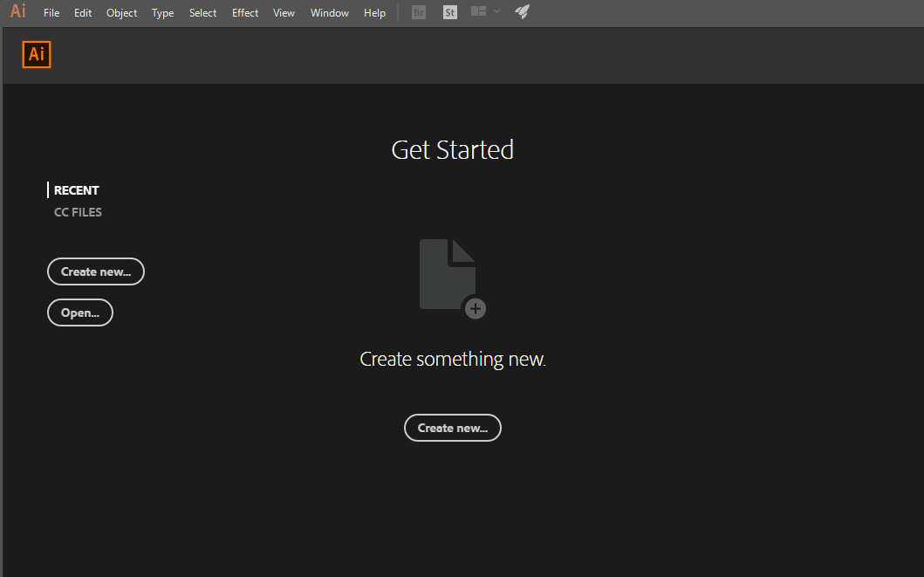Open the Window menu
The width and height of the screenshot is (924, 577).
tap(330, 12)
